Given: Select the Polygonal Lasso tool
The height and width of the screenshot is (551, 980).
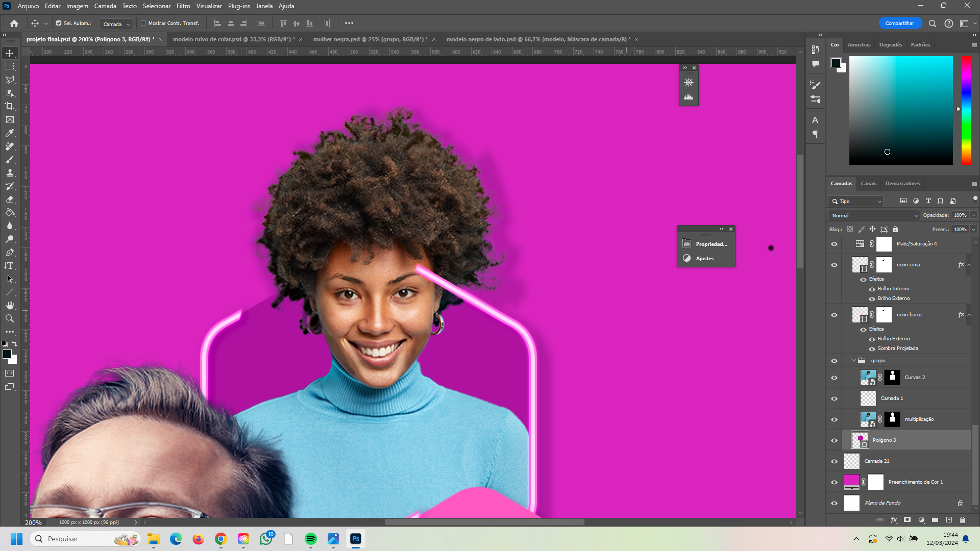Looking at the screenshot, I should (10, 80).
